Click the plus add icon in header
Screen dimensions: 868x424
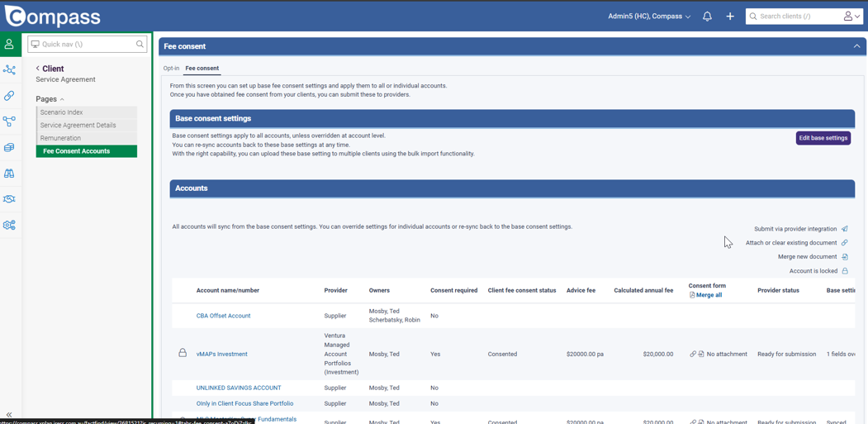tap(730, 17)
